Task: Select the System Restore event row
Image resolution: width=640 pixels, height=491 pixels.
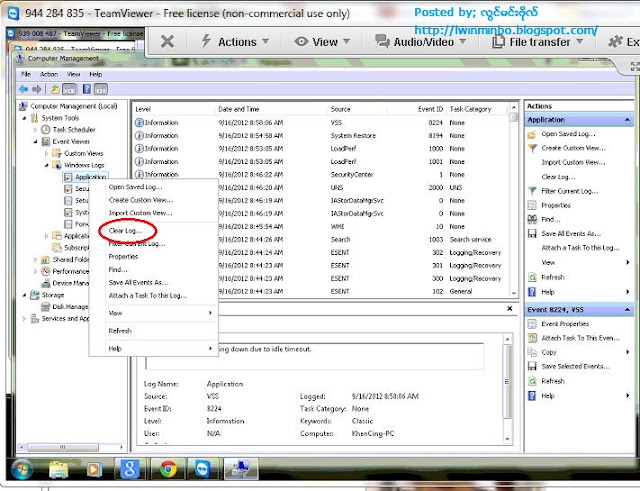Action: click(321, 136)
